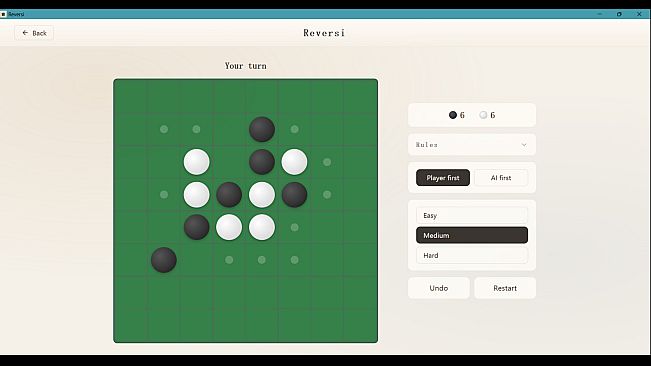
Task: Click the topmost black disc on the board
Action: click(262, 129)
